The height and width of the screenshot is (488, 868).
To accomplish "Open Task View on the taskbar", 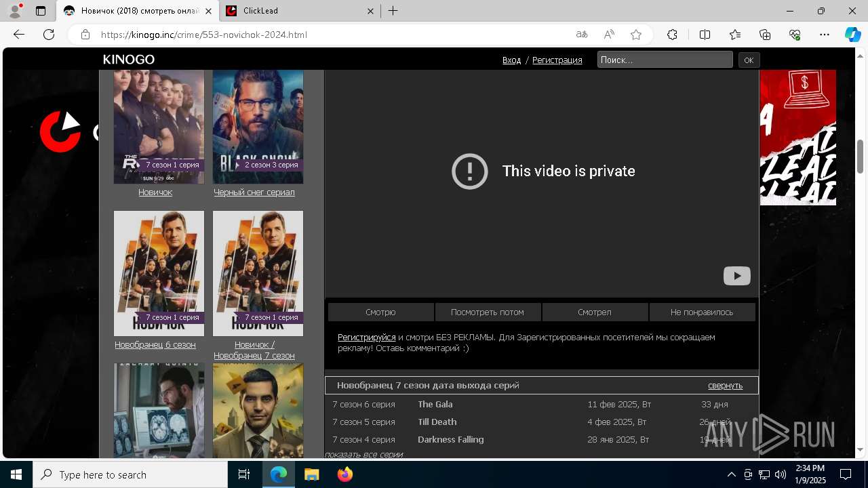I will coord(244,474).
